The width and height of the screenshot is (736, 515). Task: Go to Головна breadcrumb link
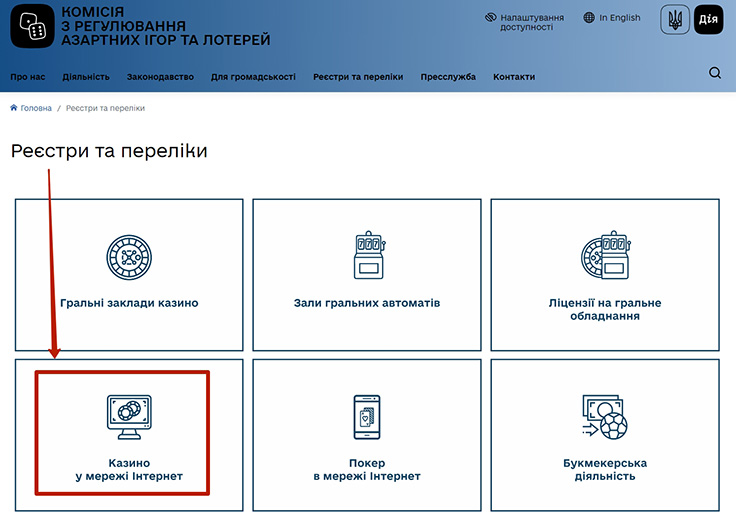[x=36, y=108]
